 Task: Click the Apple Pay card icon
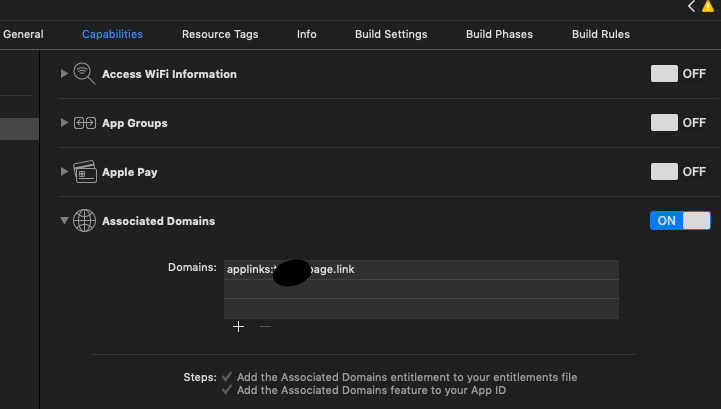coord(84,172)
